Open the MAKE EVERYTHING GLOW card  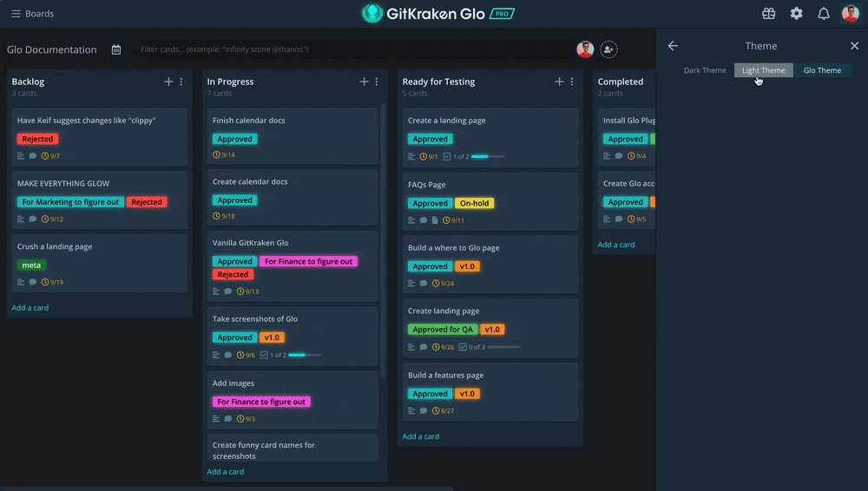coord(100,200)
